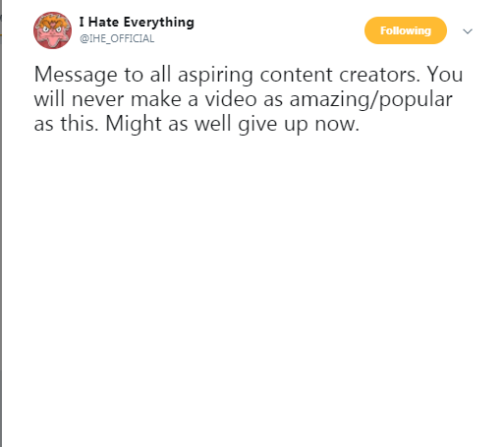Open the I Hate Everything display name
This screenshot has height=447, width=504.
coord(137,23)
